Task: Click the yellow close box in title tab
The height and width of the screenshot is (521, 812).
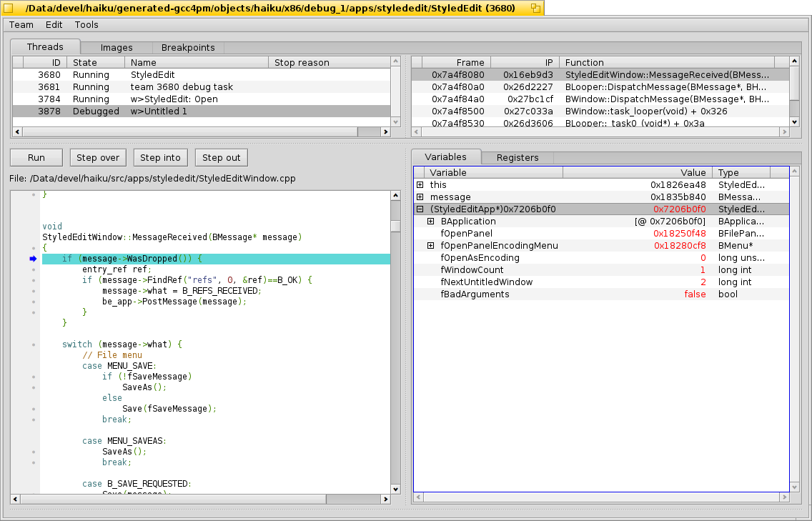Action: click(9, 8)
